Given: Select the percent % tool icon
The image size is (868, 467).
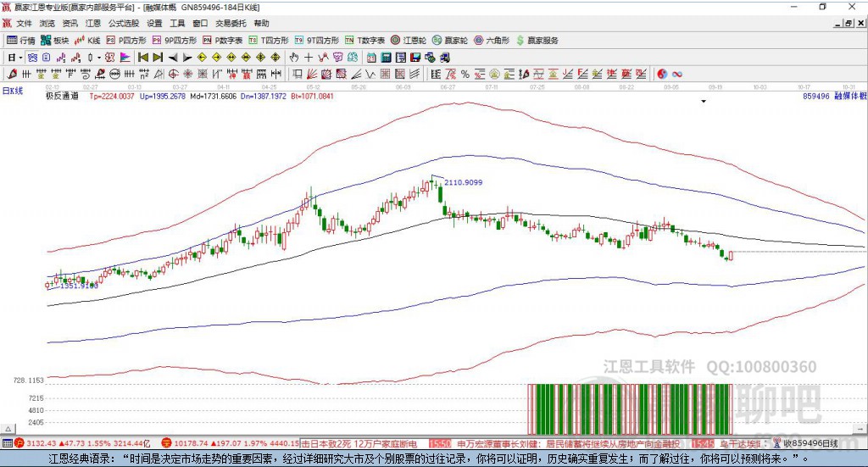Looking at the screenshot, I should coord(465,74).
